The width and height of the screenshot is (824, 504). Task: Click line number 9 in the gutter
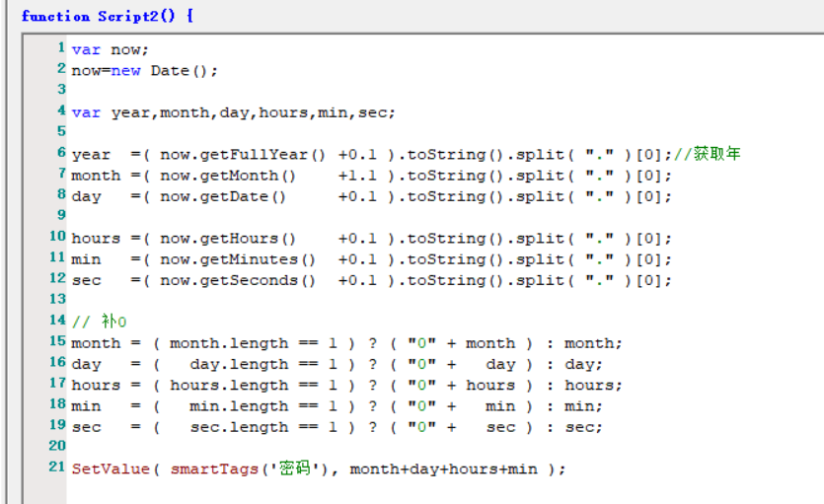coord(61,215)
